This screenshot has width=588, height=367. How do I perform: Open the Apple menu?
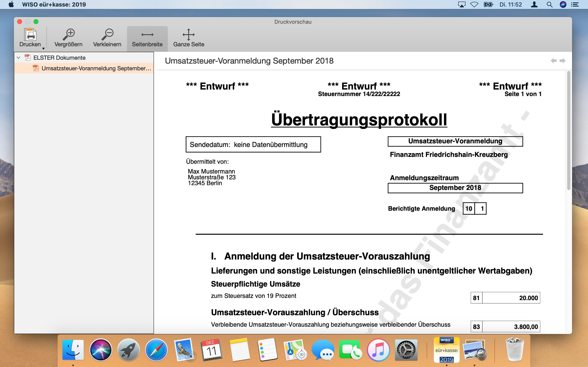click(11, 4)
